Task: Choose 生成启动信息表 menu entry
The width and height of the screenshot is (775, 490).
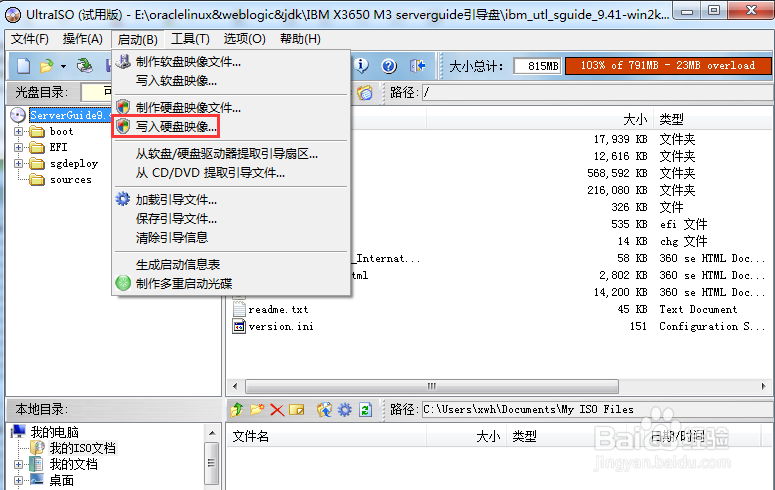Action: point(177,265)
